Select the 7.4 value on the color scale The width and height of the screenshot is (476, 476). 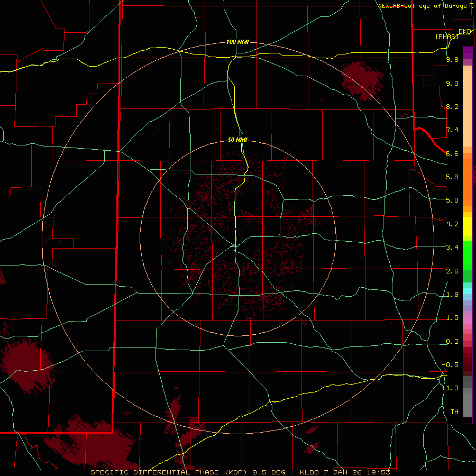[452, 130]
